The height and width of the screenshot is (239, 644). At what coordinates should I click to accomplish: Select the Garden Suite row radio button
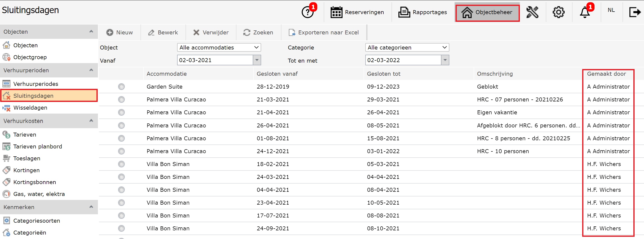click(121, 87)
